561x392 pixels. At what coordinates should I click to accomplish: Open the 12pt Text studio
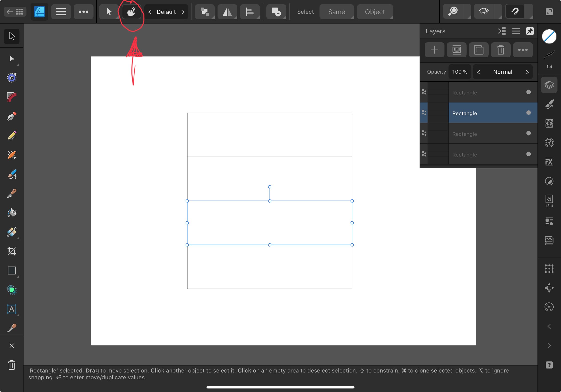549,201
